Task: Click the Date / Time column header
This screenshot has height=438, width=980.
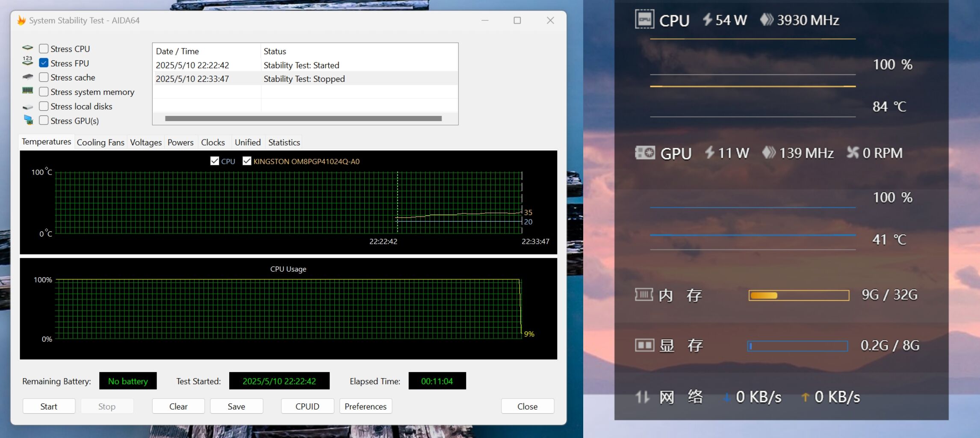Action: pyautogui.click(x=207, y=51)
